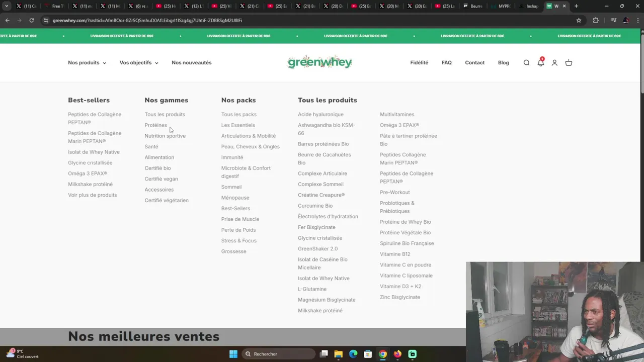Open Acide hyaluronique product
The image size is (644, 362).
[320, 115]
